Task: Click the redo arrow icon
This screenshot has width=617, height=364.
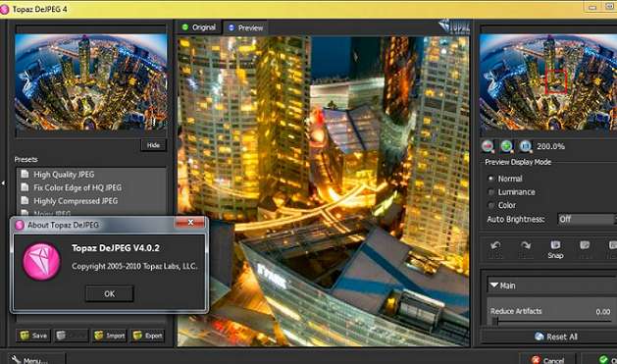Action: [x=526, y=246]
